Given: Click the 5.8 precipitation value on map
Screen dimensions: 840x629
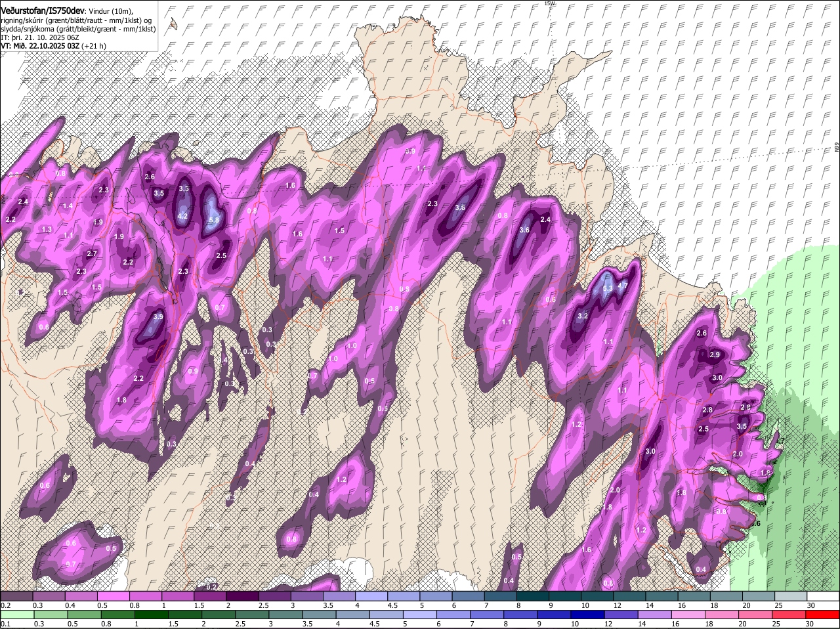Looking at the screenshot, I should [213, 220].
